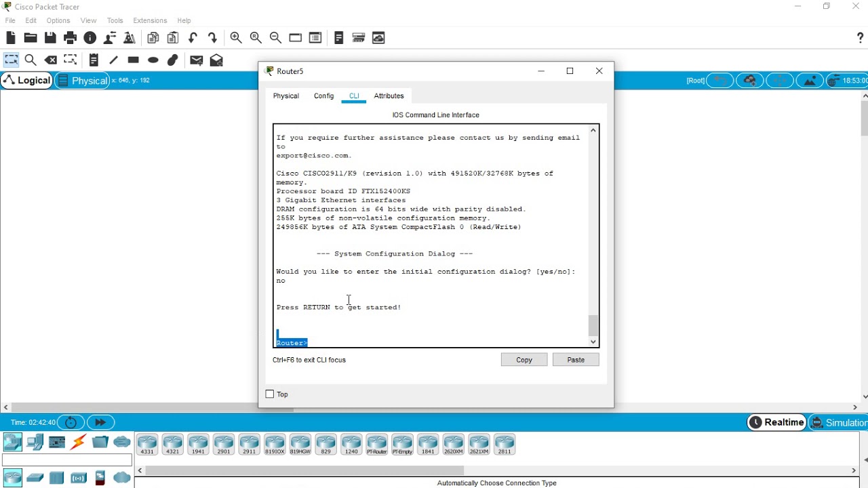The width and height of the screenshot is (868, 488).
Task: Select the Place Note tool
Action: (94, 60)
